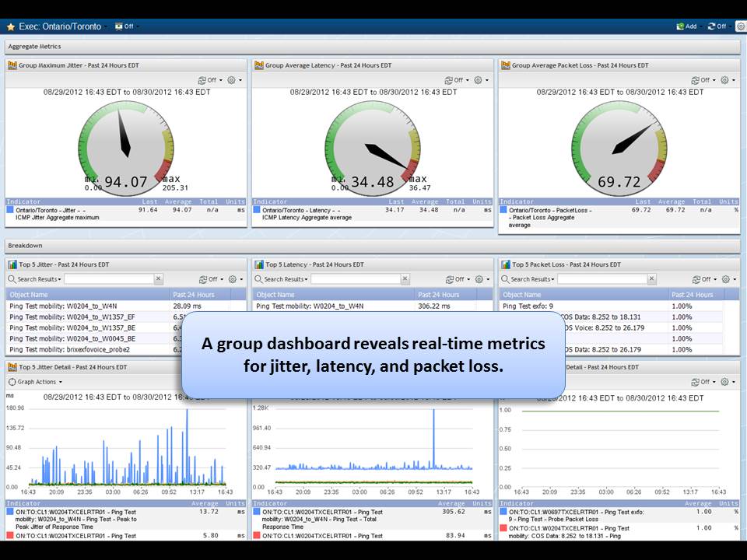
Task: Toggle the Off switch on Top 5 Latency panel
Action: point(454,278)
